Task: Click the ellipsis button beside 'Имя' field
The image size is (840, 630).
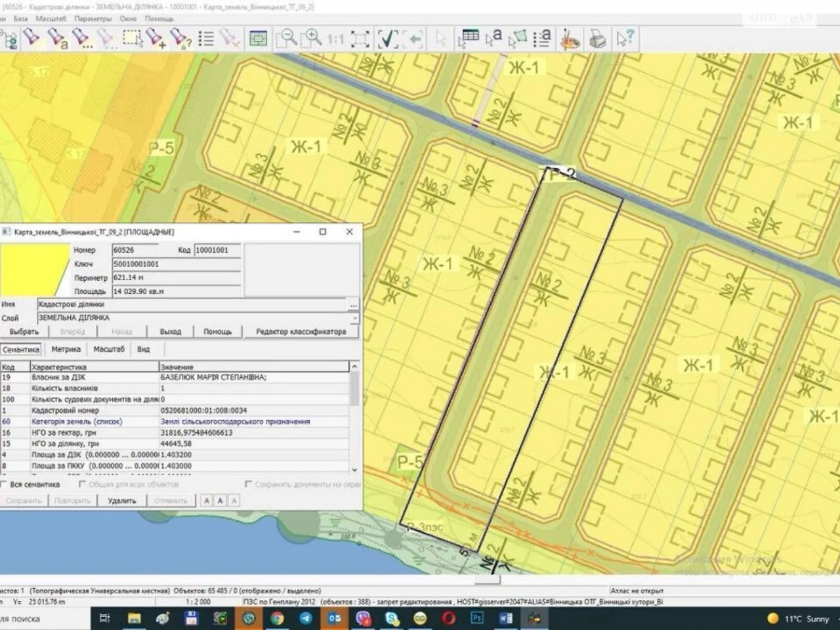Action: 354,304
